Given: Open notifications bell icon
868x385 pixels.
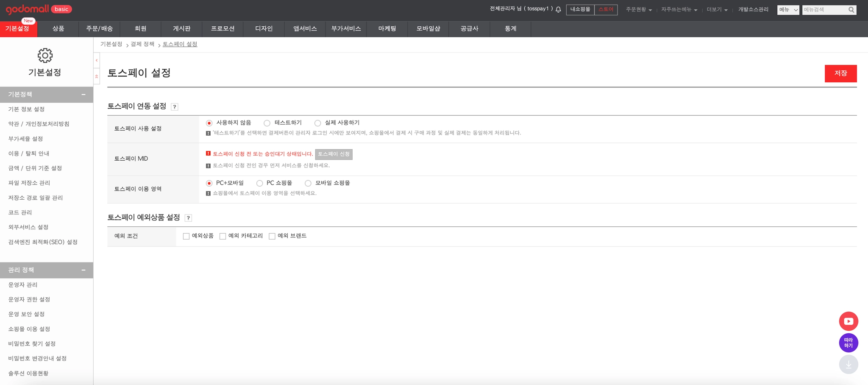Looking at the screenshot, I should (x=558, y=9).
